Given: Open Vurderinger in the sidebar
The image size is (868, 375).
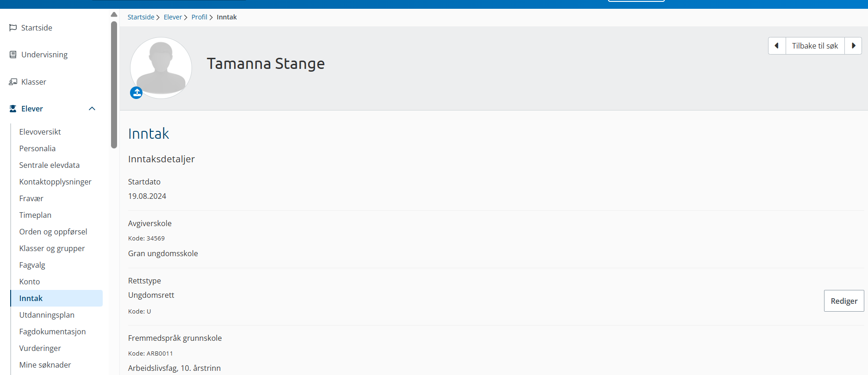Looking at the screenshot, I should tap(40, 348).
